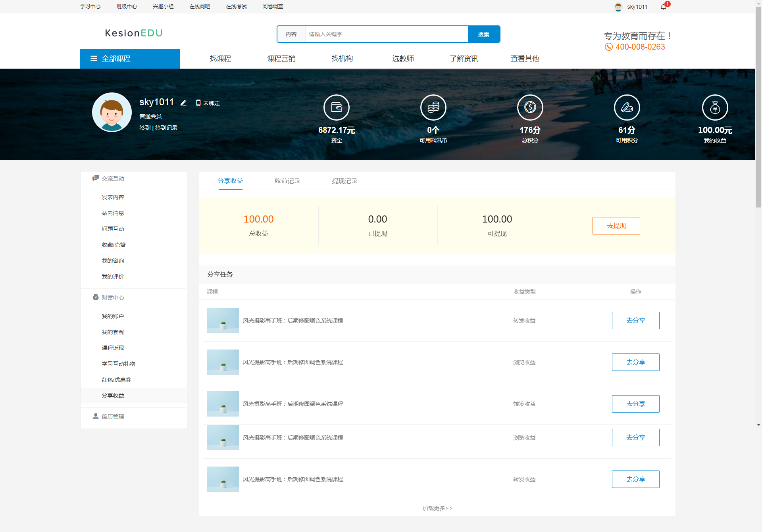Collapse the 交流互动 sidebar section
This screenshot has width=762, height=532.
(113, 179)
